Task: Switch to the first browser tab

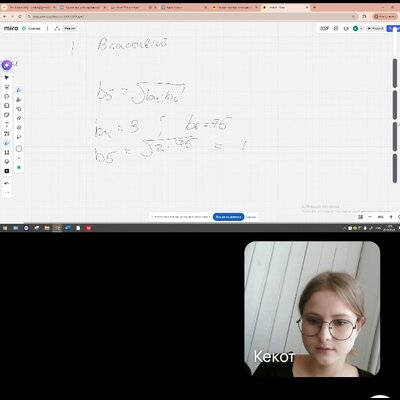Action: tap(31, 7)
